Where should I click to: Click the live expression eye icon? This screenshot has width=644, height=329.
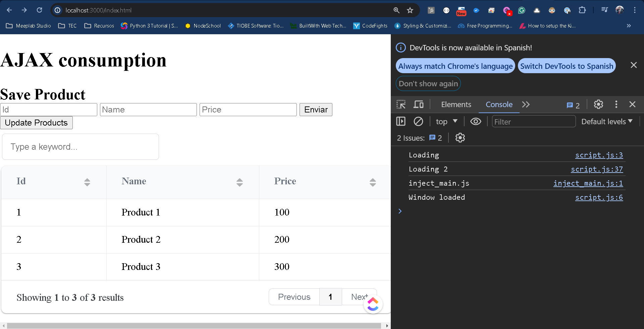[475, 122]
